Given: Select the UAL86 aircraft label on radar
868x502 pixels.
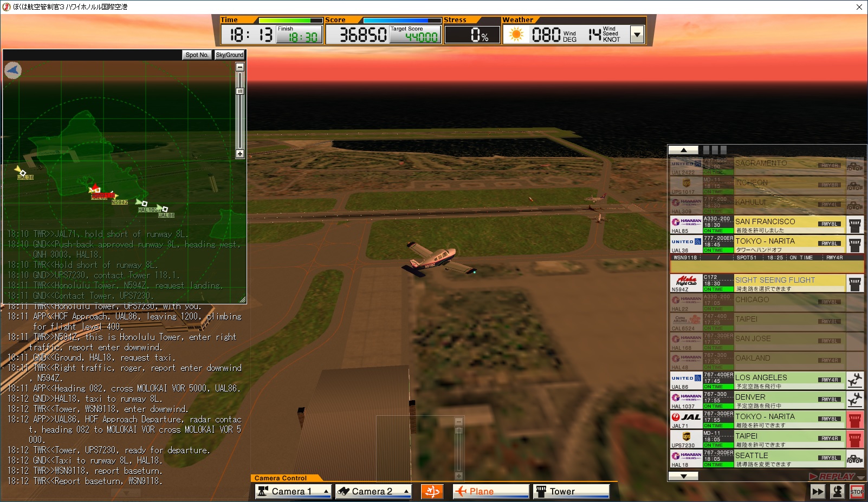Looking at the screenshot, I should click(166, 215).
